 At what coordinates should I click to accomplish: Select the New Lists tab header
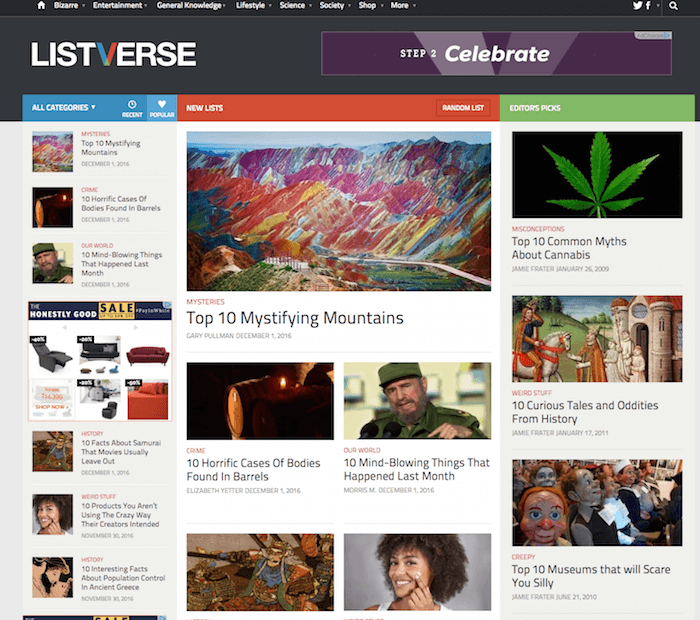coord(204,108)
